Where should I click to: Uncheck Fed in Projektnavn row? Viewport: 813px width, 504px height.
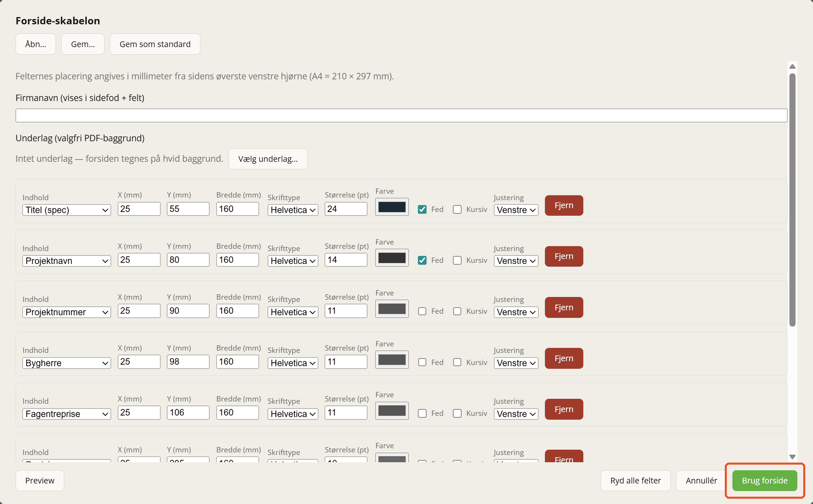click(422, 260)
